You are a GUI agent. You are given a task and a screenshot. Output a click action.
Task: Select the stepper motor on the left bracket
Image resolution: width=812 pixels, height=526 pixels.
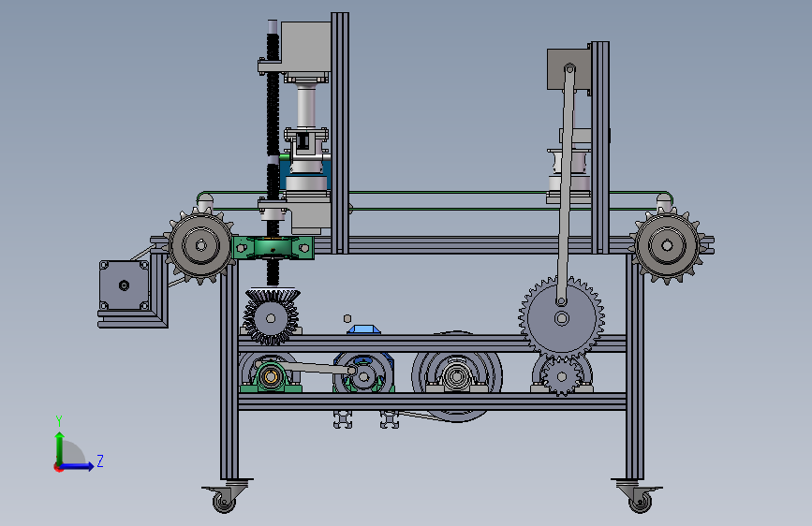[x=125, y=285]
